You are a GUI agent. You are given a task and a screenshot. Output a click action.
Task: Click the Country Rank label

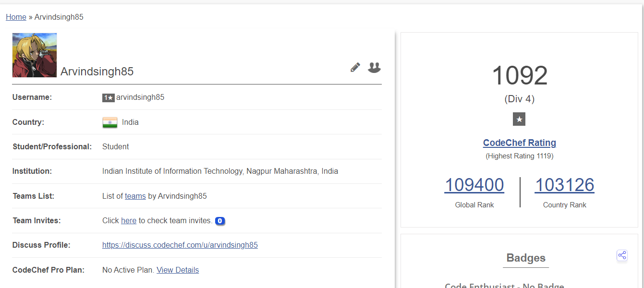point(565,205)
